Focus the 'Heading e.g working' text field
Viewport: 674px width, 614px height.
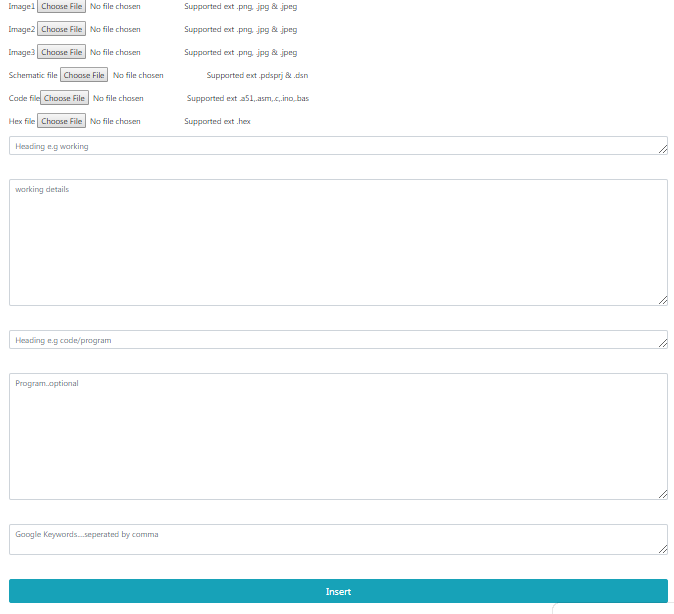coord(330,146)
